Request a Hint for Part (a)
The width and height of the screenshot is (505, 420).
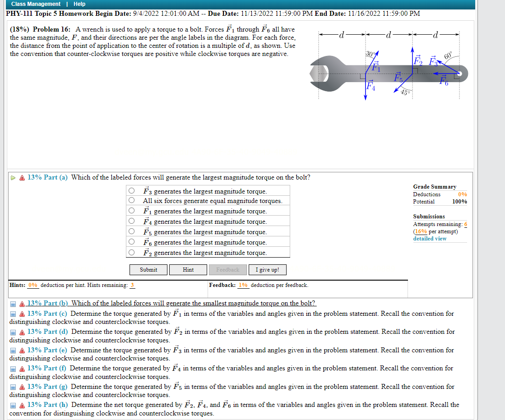click(x=188, y=270)
